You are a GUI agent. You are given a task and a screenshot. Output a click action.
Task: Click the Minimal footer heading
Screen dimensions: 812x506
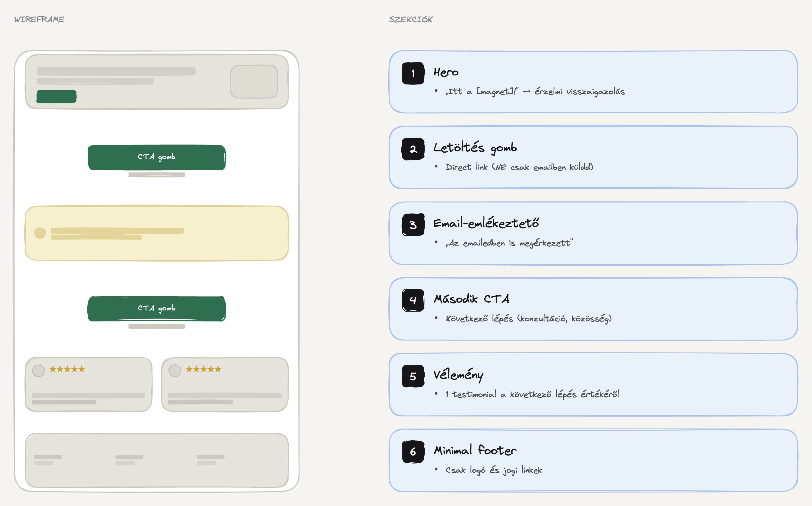475,450
